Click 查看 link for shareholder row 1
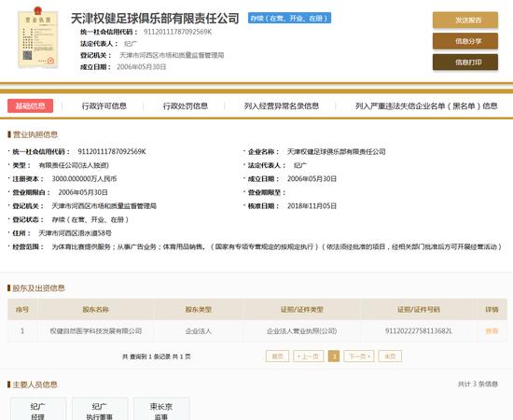Viewport: 513px width, 420px height. click(492, 331)
